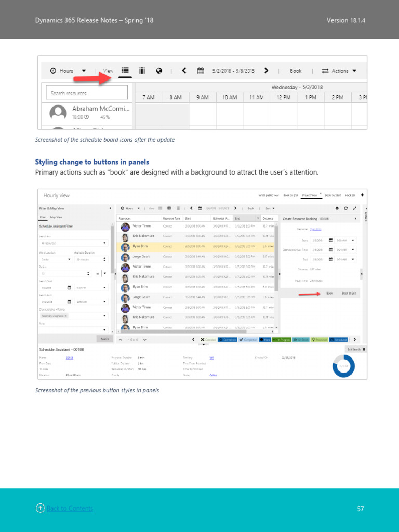
Task: Click the Book & Exit button
Action: (349, 293)
